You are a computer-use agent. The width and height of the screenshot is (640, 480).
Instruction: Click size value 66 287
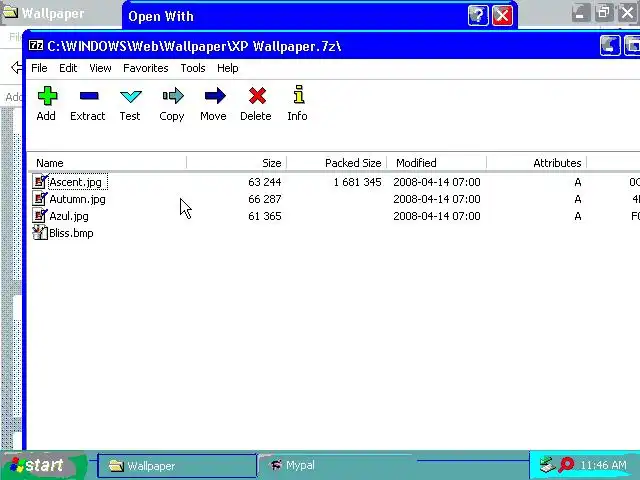tap(264, 199)
